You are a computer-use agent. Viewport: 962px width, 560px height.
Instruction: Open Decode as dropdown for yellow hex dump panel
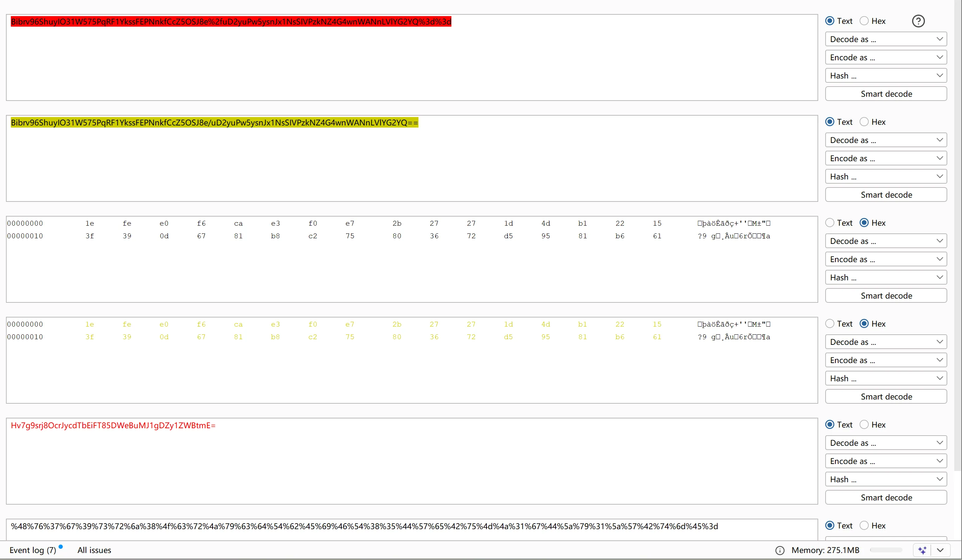pyautogui.click(x=886, y=342)
